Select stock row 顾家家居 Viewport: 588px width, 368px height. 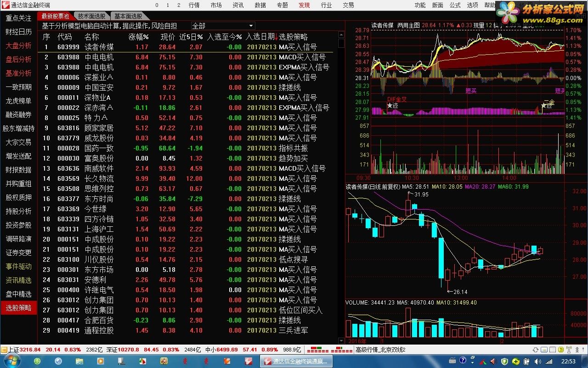[187, 128]
